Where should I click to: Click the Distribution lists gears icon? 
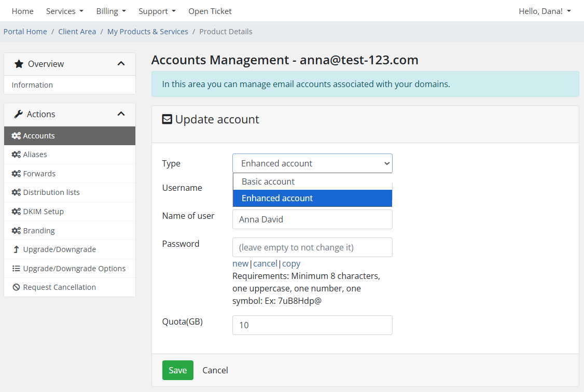coord(16,192)
